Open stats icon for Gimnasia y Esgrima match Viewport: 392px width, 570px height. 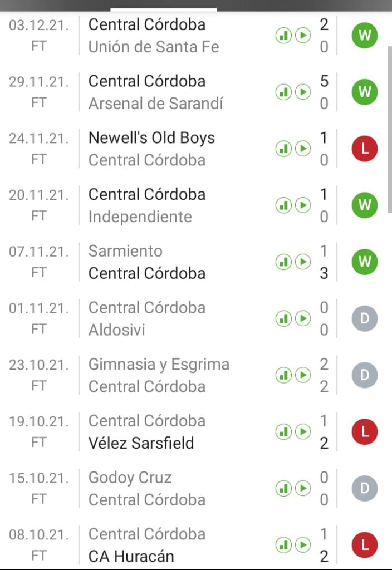[x=284, y=375]
